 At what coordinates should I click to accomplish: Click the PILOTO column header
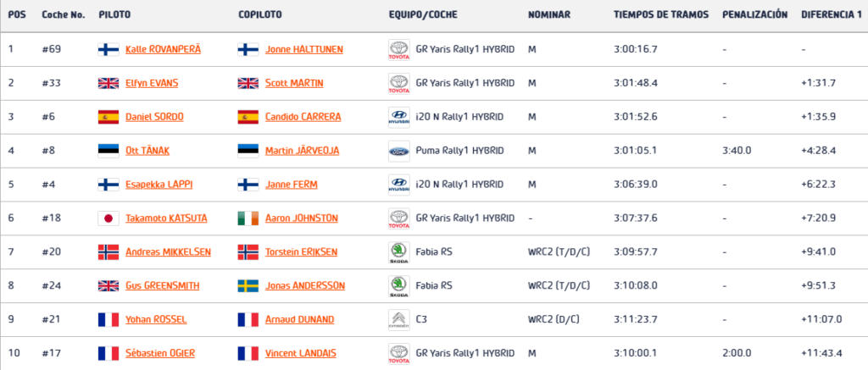(x=114, y=15)
